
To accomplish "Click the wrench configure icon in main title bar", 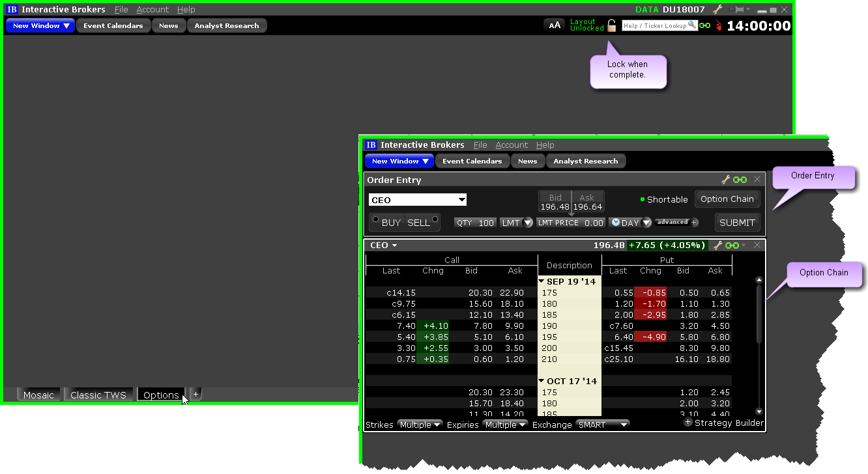I will click(x=717, y=10).
